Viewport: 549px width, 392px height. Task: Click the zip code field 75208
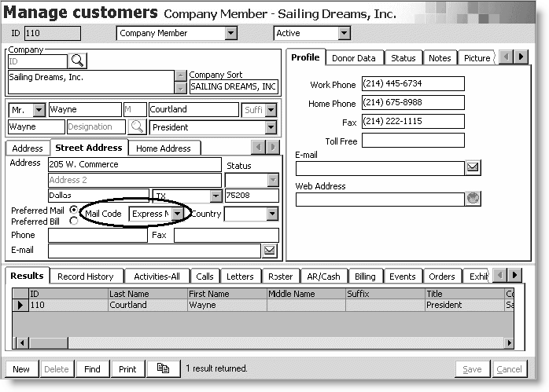pos(252,196)
